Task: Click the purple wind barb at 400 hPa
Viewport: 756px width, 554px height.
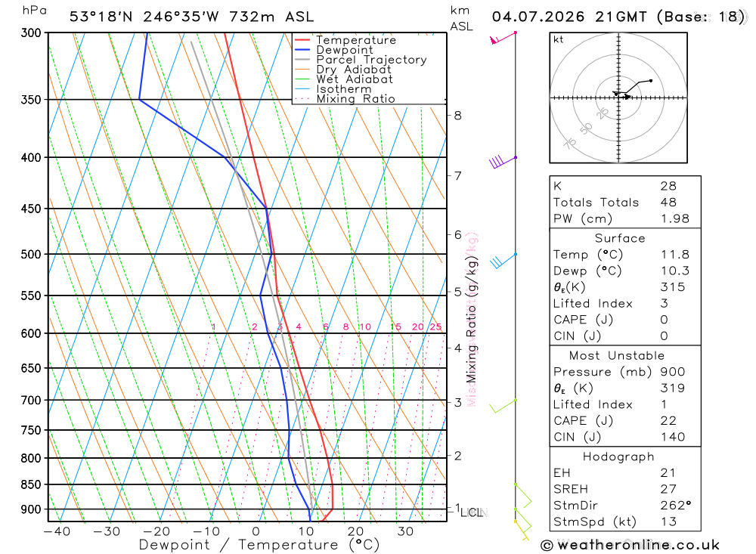Action: click(503, 162)
